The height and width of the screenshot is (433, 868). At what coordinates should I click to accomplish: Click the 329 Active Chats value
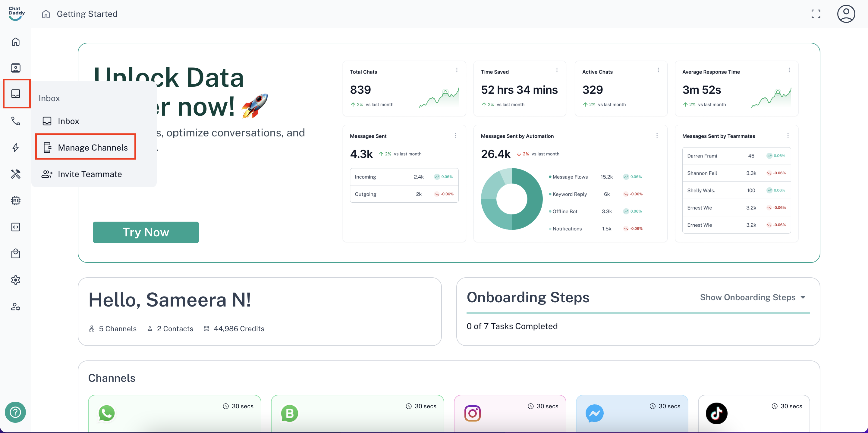(592, 89)
